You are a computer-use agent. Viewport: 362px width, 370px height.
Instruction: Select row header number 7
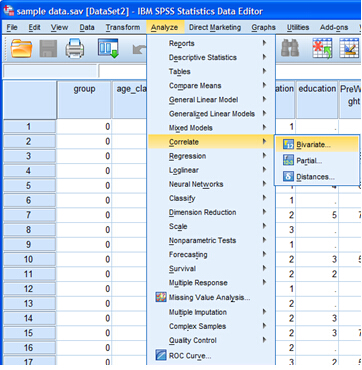tap(29, 215)
